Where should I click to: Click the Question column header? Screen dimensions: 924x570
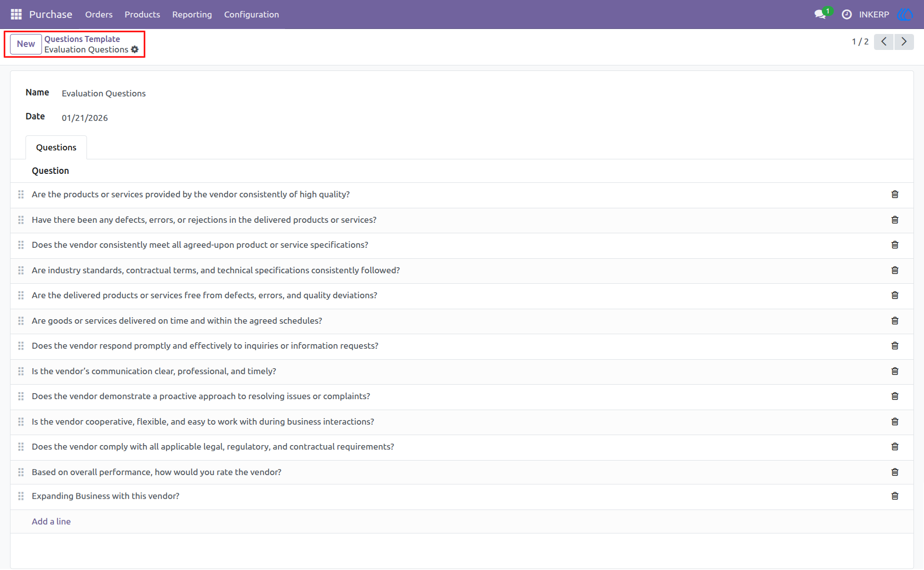tap(50, 171)
